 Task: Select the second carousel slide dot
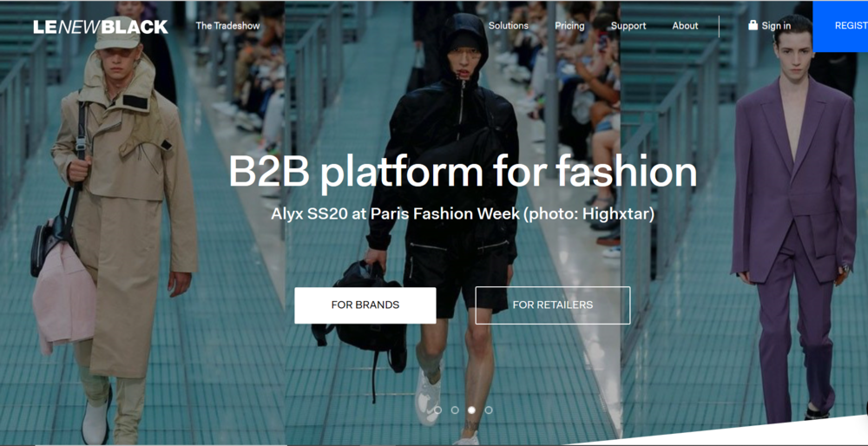click(x=455, y=410)
